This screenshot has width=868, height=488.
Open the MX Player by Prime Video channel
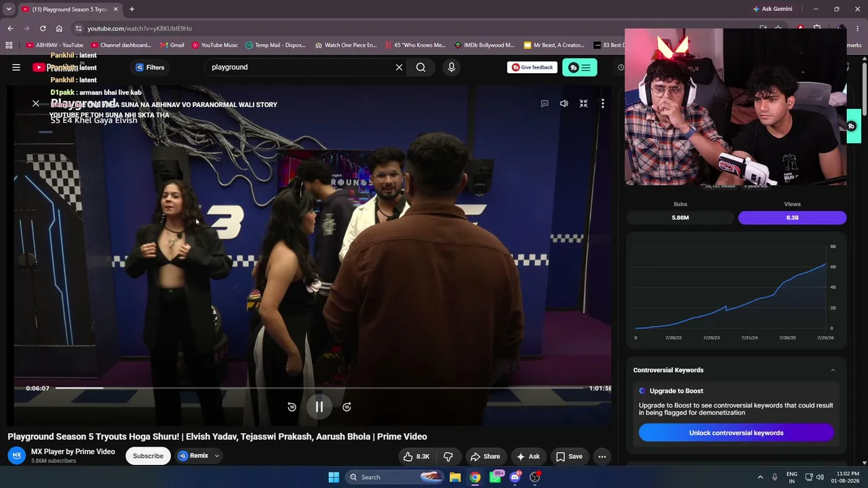coord(73,451)
